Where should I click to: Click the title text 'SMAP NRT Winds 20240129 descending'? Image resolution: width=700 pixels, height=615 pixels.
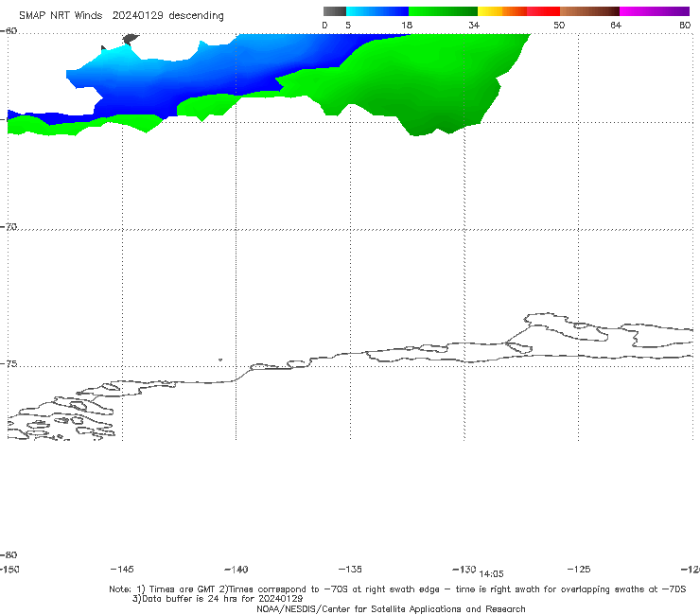click(121, 15)
